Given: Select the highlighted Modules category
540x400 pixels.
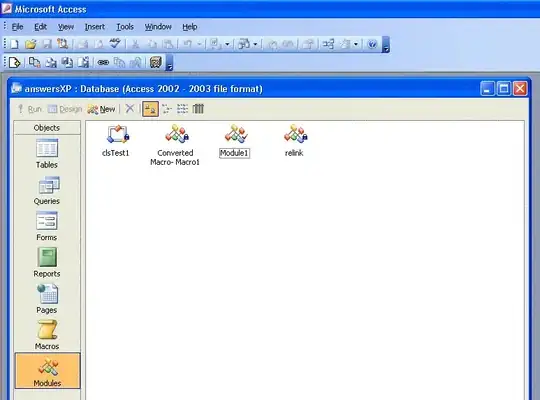Looking at the screenshot, I should coord(48,371).
